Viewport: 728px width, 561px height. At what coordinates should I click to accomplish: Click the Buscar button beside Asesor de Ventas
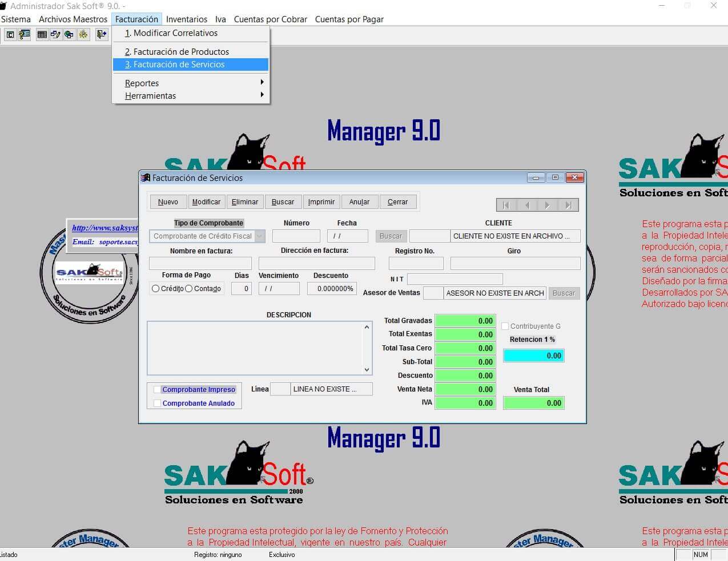point(564,293)
